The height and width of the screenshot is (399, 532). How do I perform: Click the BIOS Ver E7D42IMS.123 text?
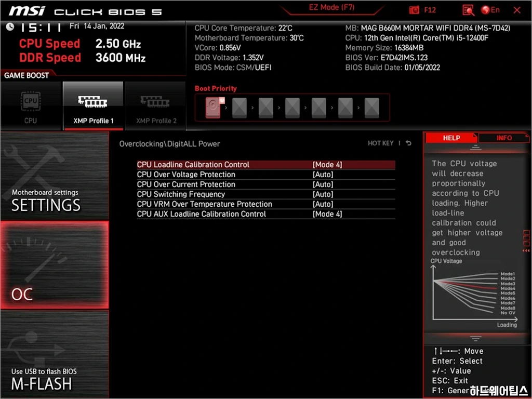(x=387, y=57)
